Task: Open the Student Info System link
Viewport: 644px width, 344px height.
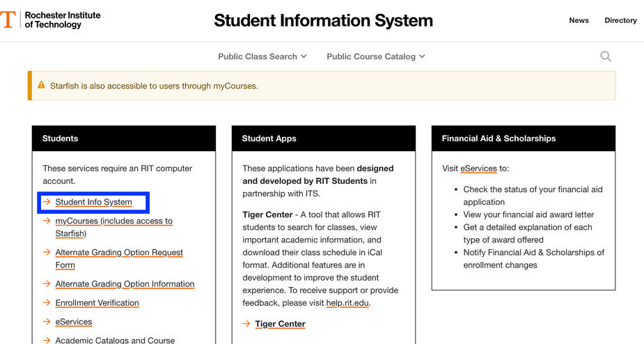Action: click(x=94, y=202)
